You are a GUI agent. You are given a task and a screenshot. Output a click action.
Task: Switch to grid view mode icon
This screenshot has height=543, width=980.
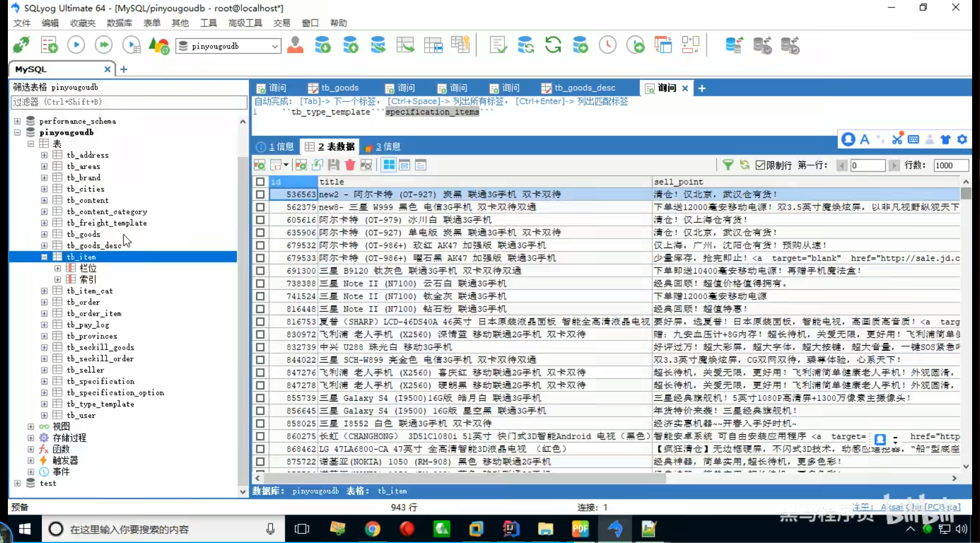tap(389, 165)
